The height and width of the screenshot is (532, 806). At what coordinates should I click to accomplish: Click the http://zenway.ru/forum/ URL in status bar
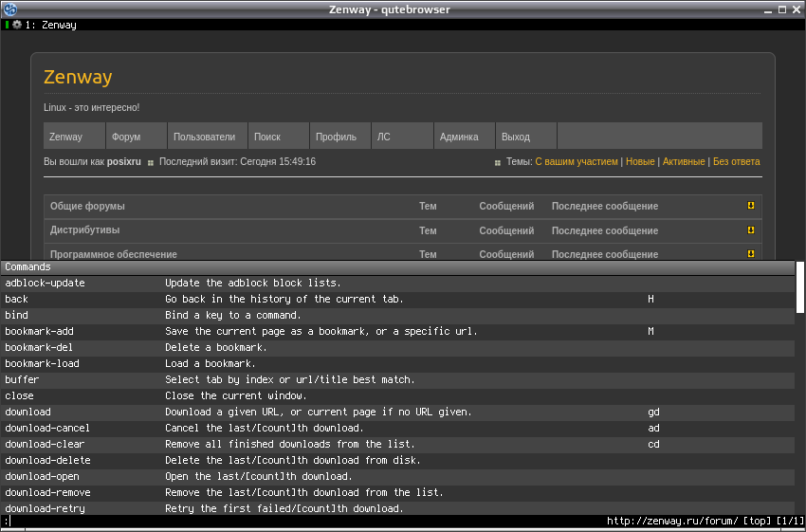coord(672,522)
